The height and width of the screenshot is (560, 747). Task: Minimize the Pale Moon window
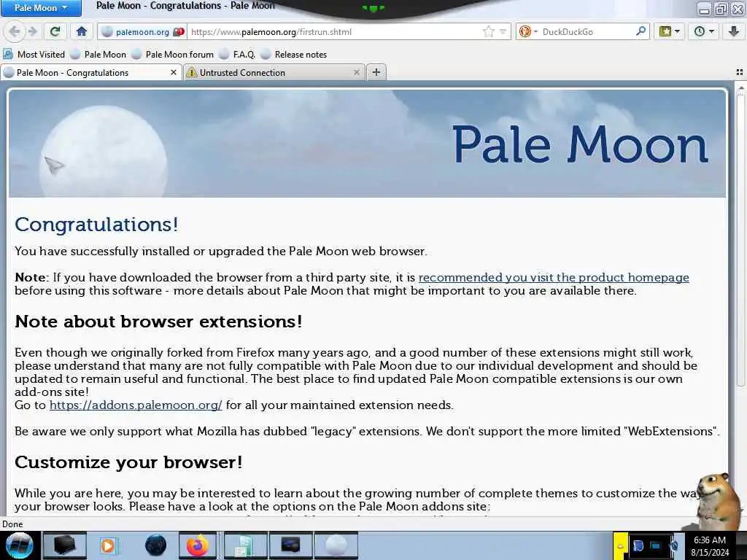tap(705, 9)
